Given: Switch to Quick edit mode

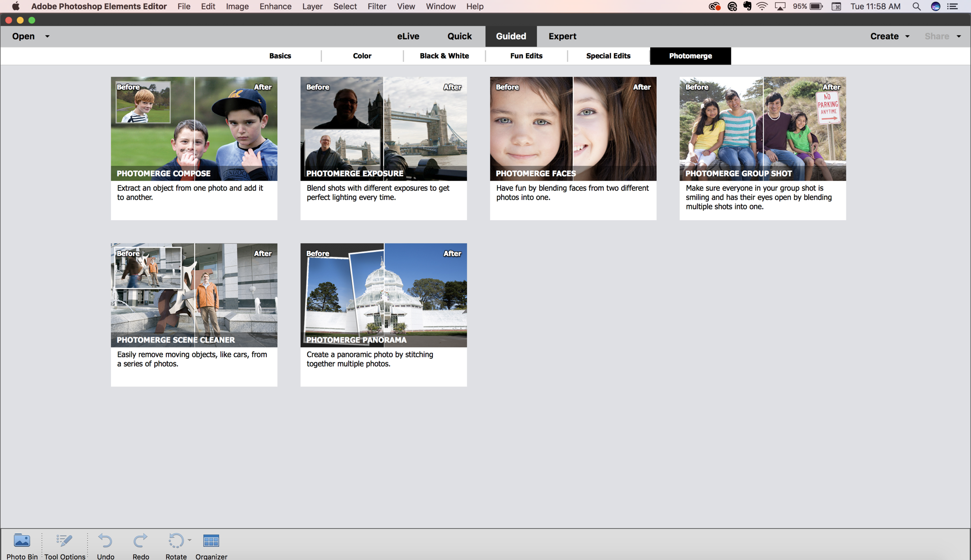Looking at the screenshot, I should 459,36.
